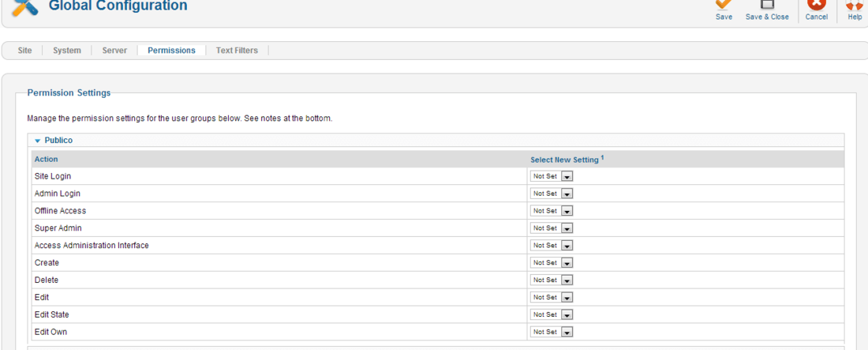Click the Save & Close icon

coord(767,5)
